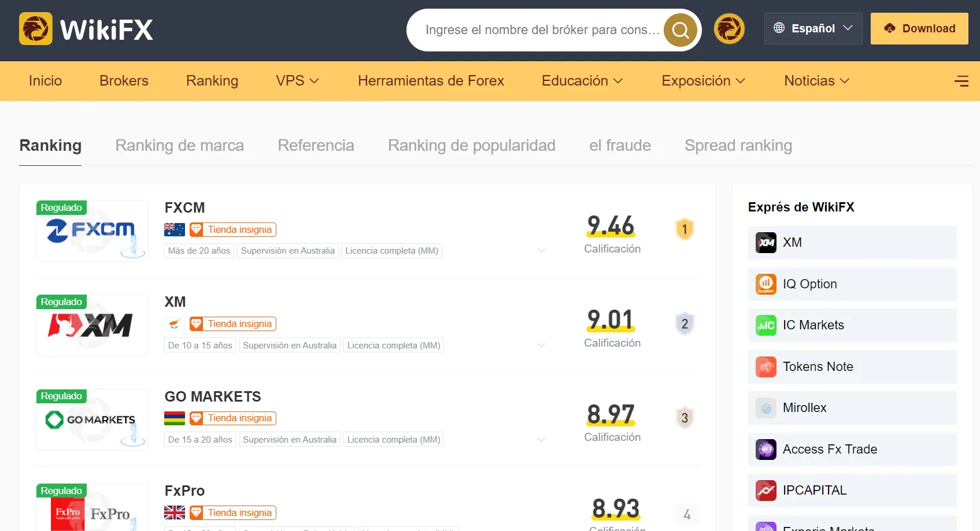This screenshot has height=531, width=980.
Task: Click the Australia flag under FXCM
Action: pos(175,229)
